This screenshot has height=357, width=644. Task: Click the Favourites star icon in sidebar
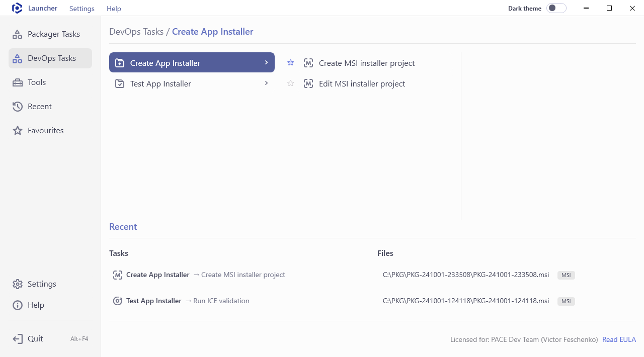(18, 131)
